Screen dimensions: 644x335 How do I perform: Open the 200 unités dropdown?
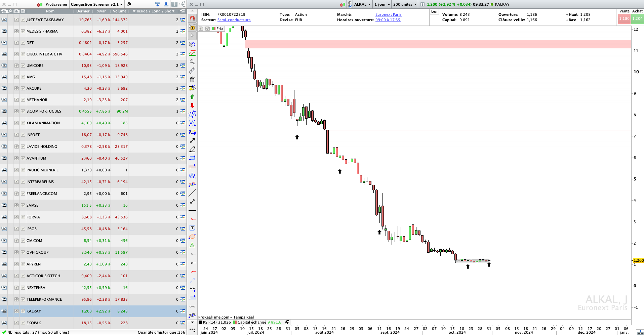coord(405,4)
